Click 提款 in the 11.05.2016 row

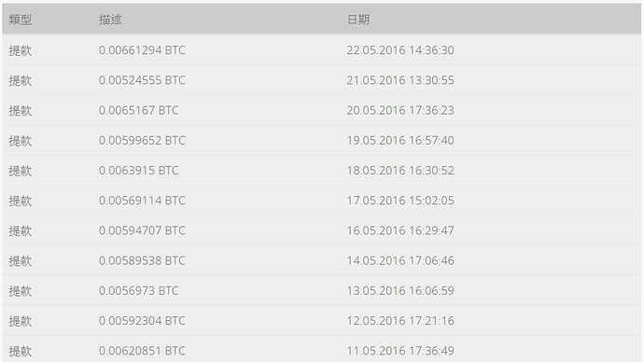coord(21,351)
